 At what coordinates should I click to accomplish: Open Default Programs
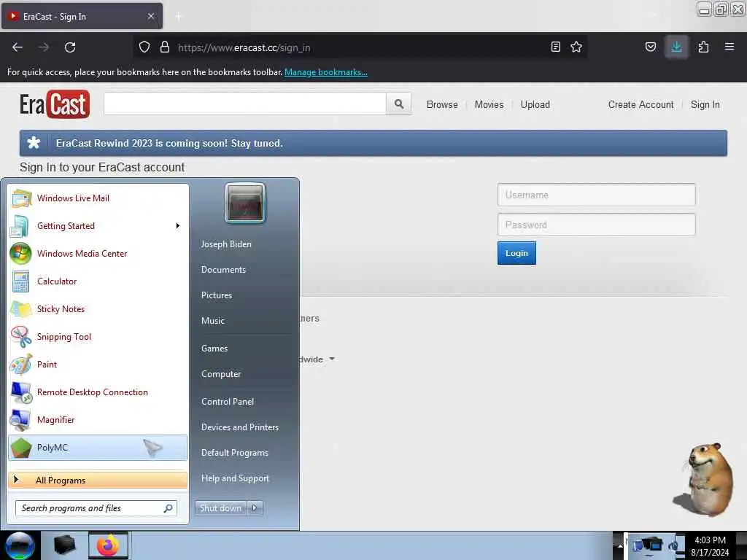coord(235,453)
